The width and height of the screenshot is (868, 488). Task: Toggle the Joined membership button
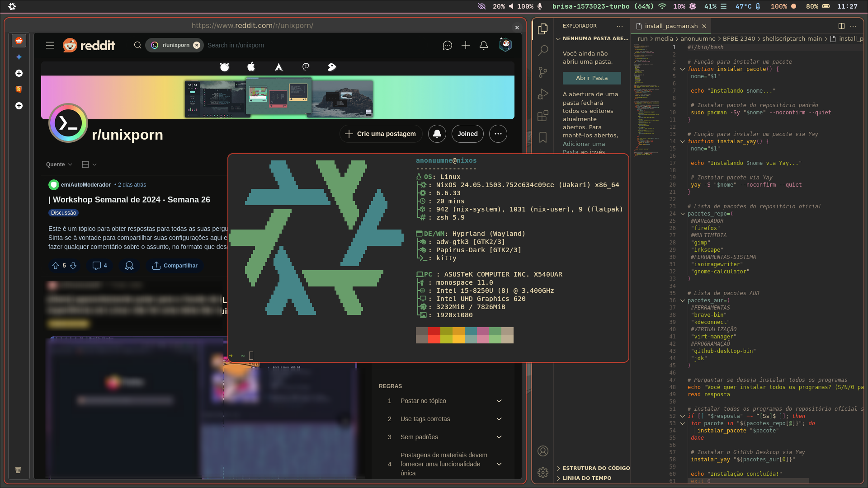tap(467, 134)
